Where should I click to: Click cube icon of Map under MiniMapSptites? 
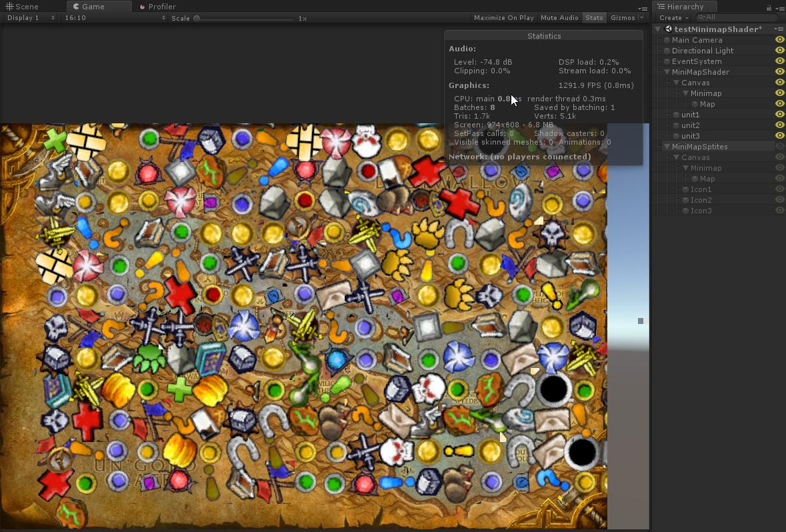pos(695,179)
